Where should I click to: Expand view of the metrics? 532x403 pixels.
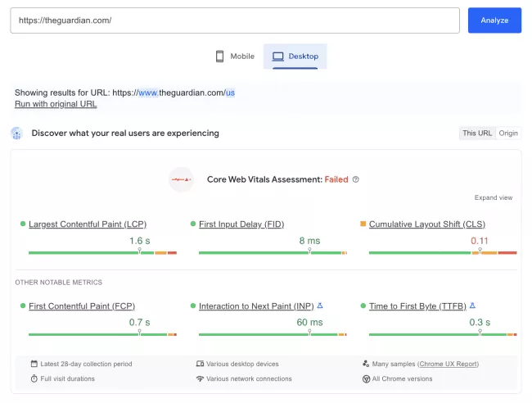pyautogui.click(x=493, y=197)
